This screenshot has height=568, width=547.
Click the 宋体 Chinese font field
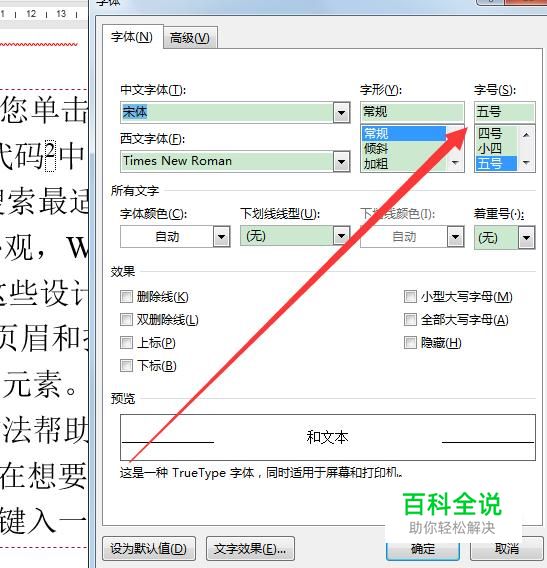(226, 113)
